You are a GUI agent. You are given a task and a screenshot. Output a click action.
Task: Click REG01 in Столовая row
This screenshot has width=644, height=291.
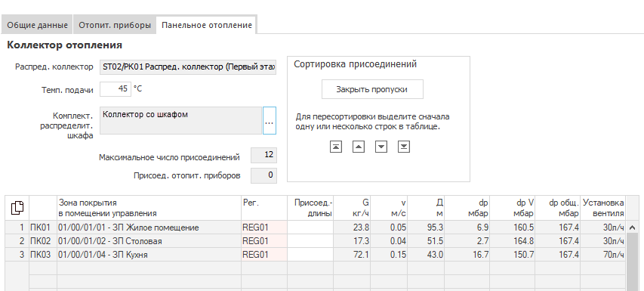(x=264, y=241)
